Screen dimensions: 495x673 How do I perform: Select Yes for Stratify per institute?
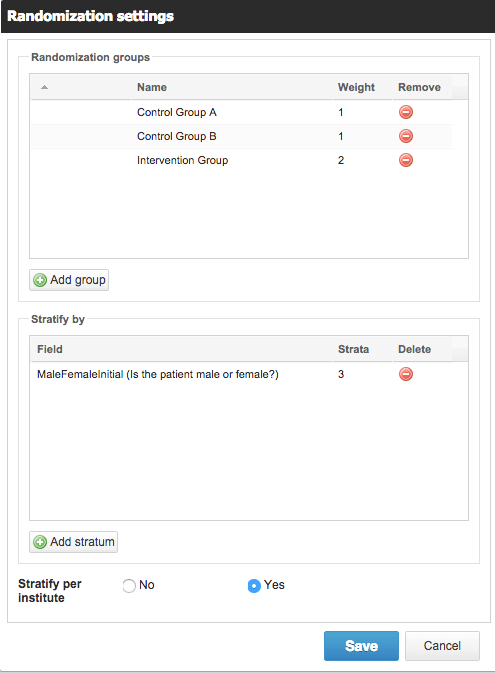pyautogui.click(x=254, y=585)
